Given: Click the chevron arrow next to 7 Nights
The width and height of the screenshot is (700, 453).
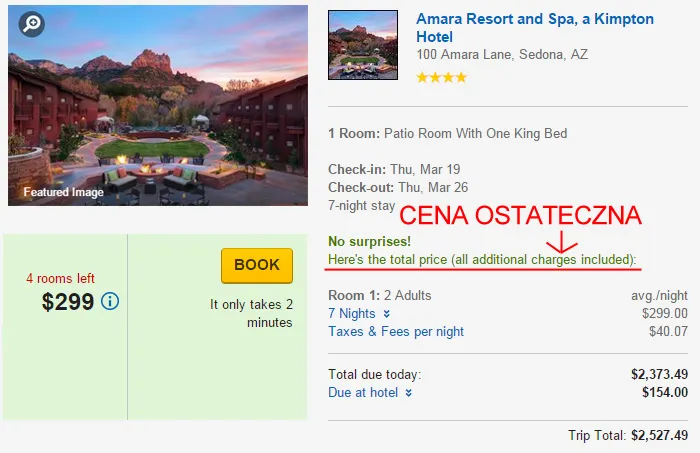Looking at the screenshot, I should [x=386, y=314].
